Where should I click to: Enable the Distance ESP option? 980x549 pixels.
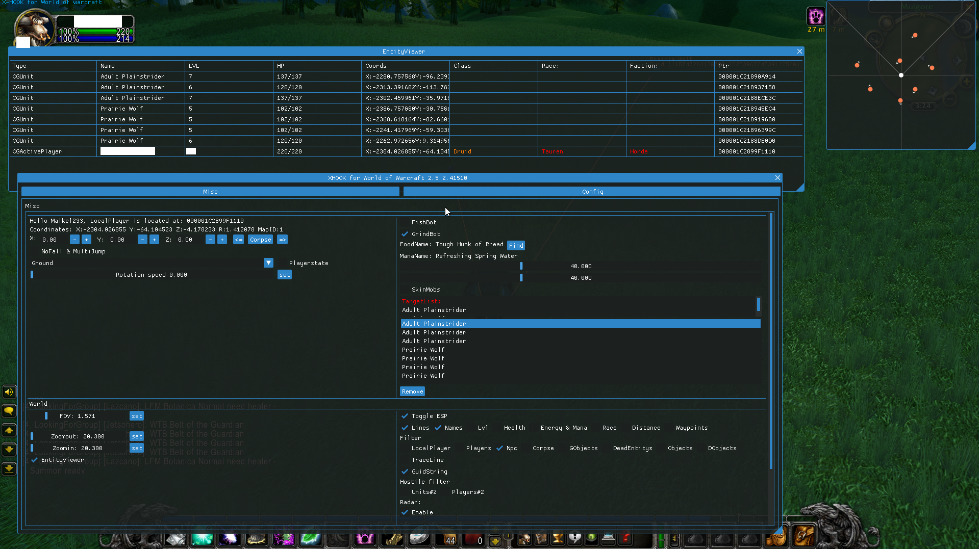pos(625,428)
